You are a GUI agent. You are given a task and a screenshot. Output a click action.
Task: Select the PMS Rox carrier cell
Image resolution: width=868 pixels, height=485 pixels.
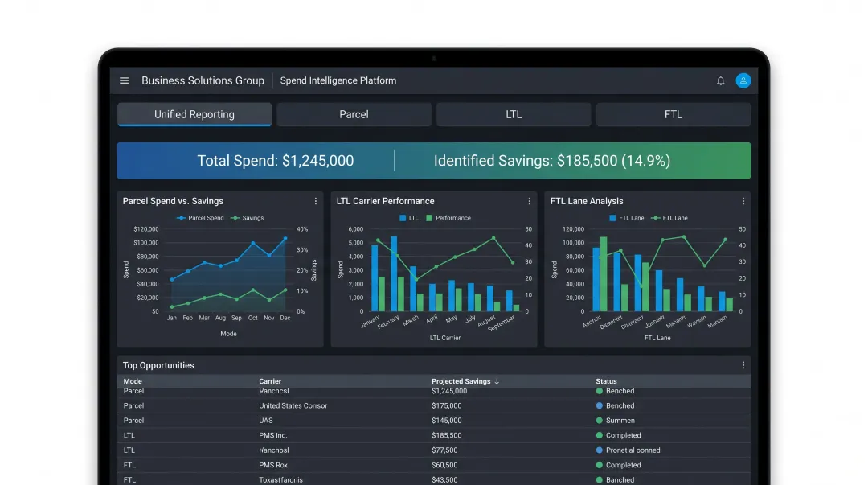coord(273,465)
